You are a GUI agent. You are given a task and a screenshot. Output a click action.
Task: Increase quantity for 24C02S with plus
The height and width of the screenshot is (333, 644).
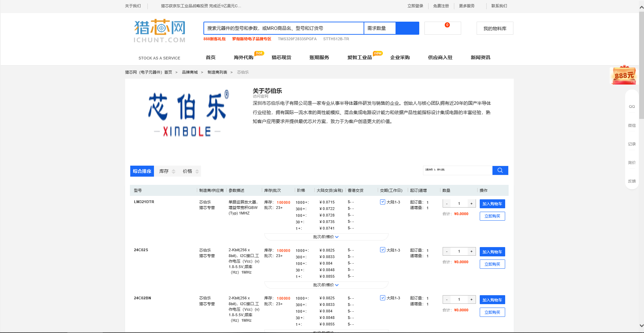(x=471, y=252)
